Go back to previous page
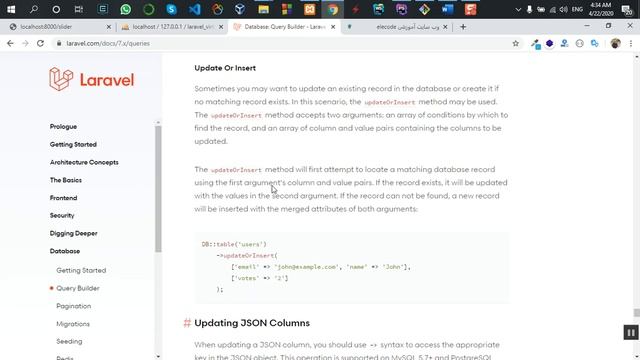Image resolution: width=640 pixels, height=360 pixels. [10, 43]
